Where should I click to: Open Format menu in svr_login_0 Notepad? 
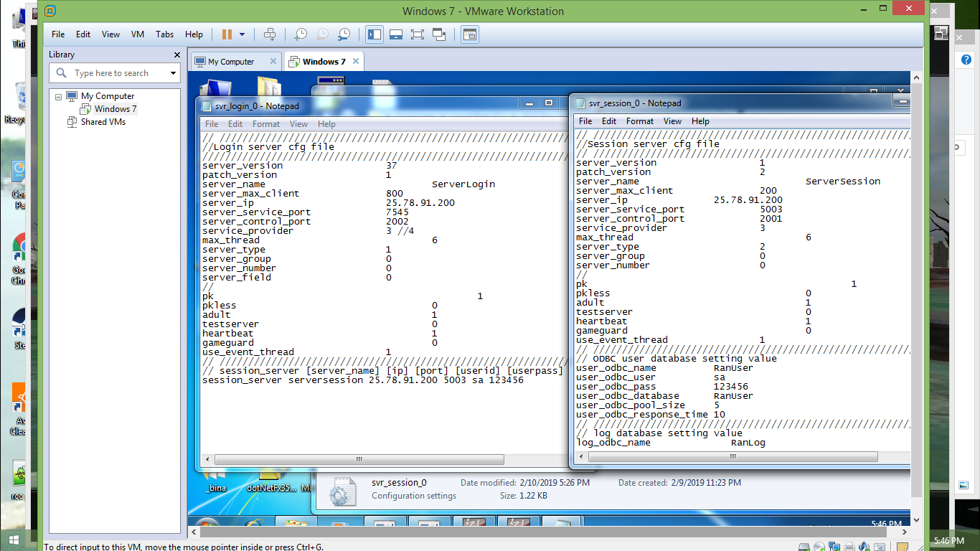click(266, 124)
